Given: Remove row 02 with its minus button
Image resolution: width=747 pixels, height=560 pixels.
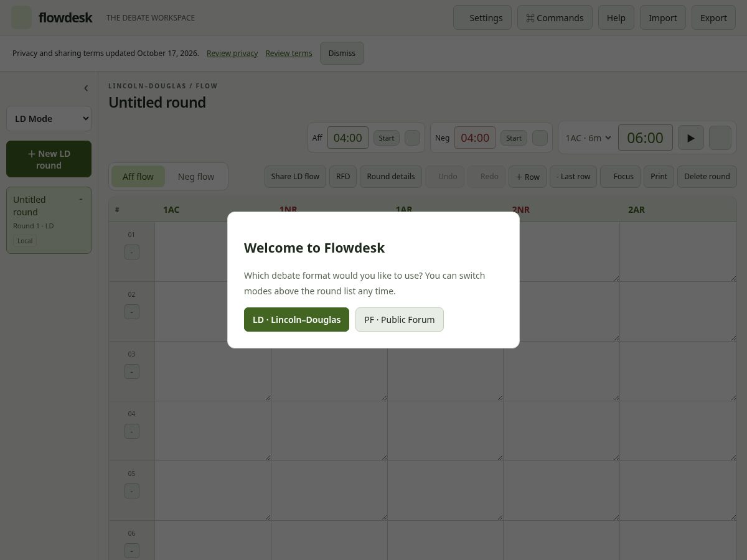Looking at the screenshot, I should pos(132,312).
